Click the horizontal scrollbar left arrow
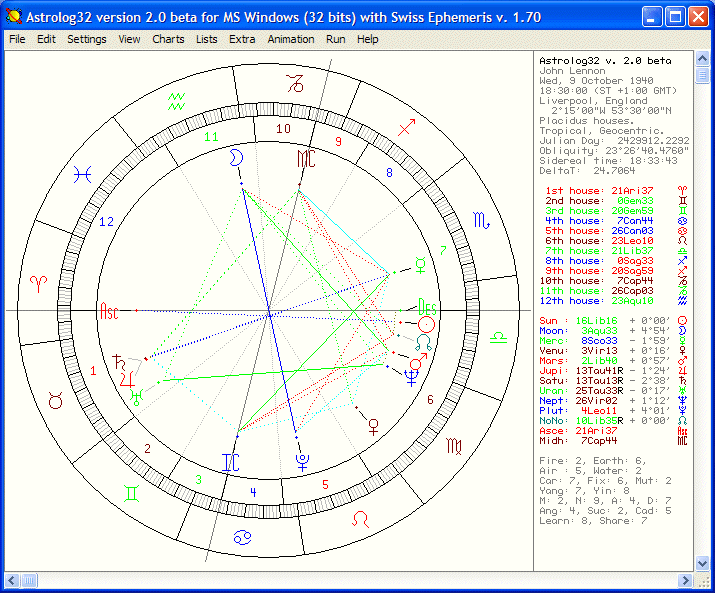 (12, 581)
